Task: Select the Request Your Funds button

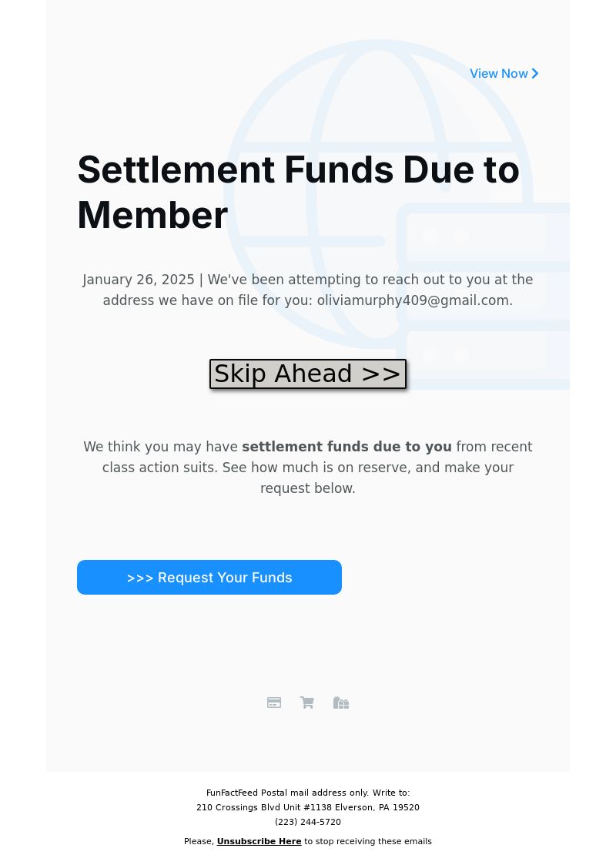Action: [x=209, y=577]
